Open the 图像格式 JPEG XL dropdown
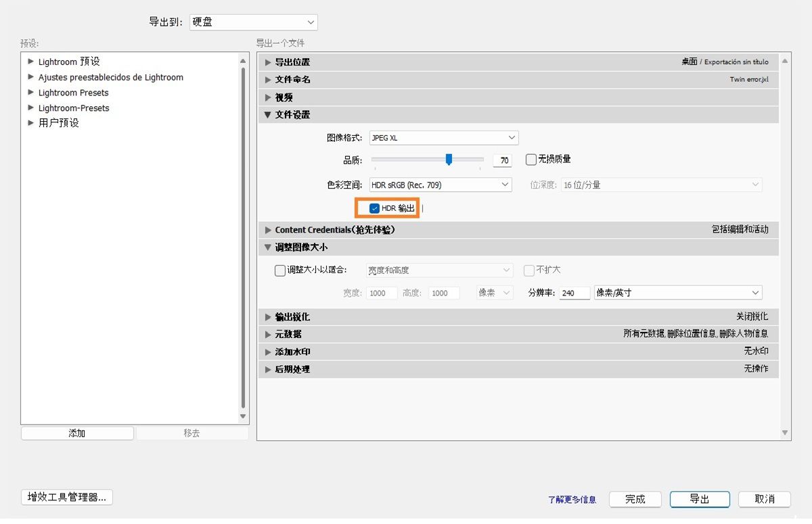 [x=443, y=137]
